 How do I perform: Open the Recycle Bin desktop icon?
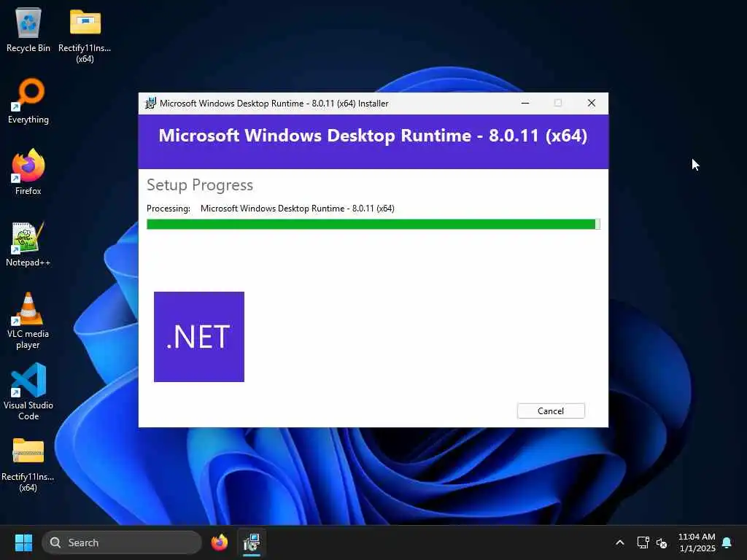coord(28,30)
